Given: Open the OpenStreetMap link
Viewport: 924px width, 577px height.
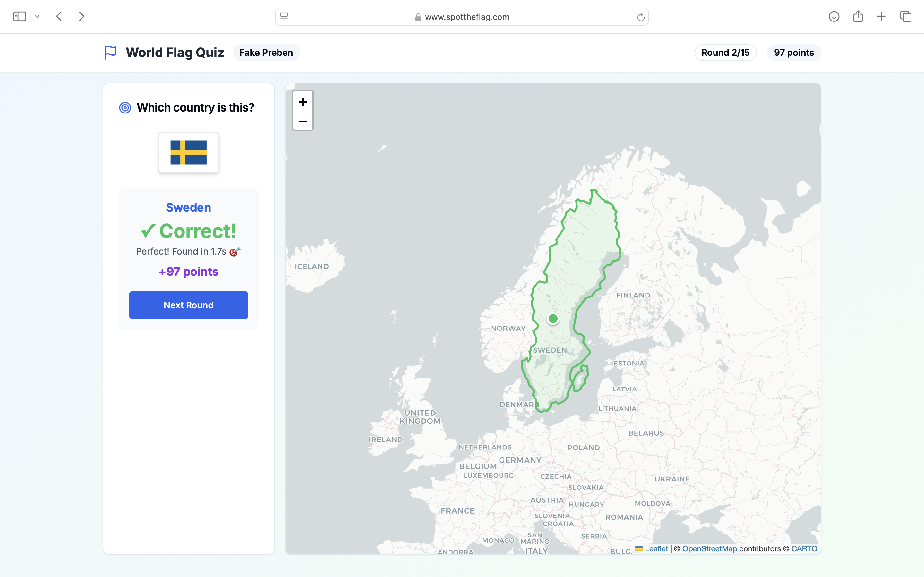Looking at the screenshot, I should [x=709, y=548].
